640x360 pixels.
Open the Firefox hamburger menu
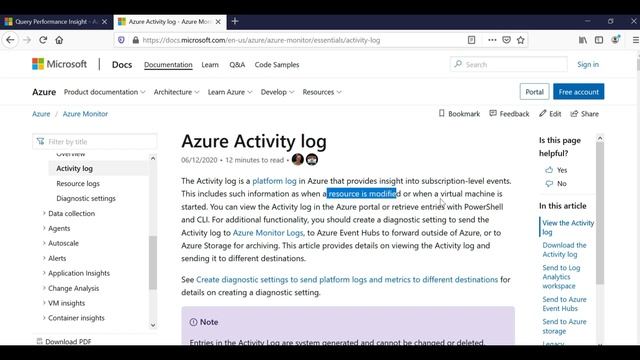(636, 40)
